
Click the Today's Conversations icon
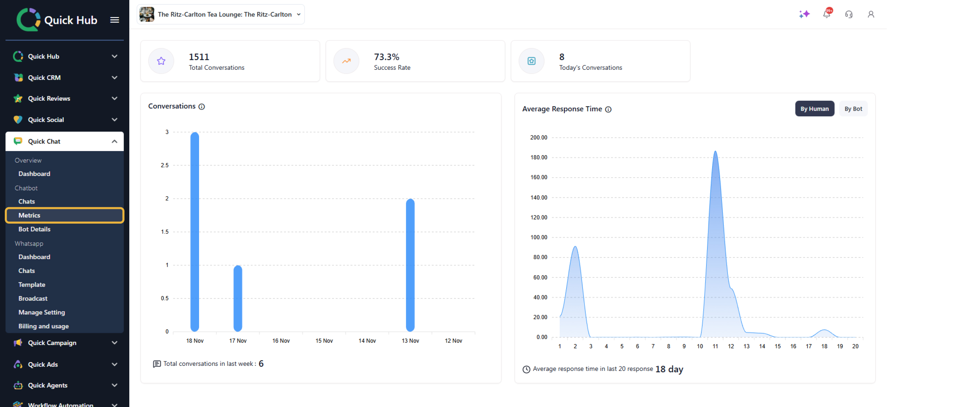tap(531, 61)
